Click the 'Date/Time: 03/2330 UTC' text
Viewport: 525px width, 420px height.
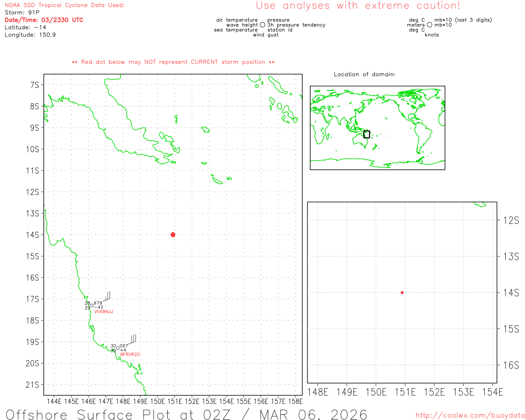pos(44,20)
